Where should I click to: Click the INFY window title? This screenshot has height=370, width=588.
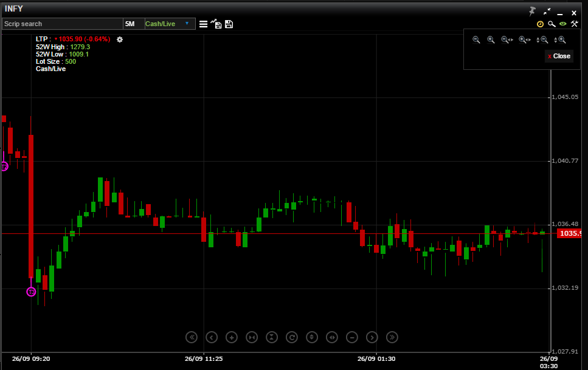click(x=14, y=9)
